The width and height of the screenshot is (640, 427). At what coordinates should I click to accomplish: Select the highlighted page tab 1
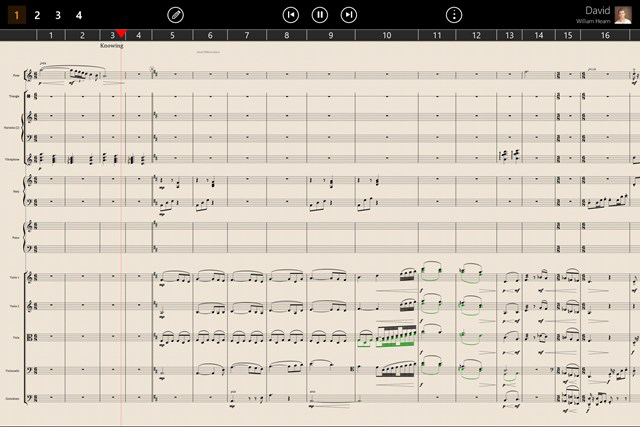(16, 15)
